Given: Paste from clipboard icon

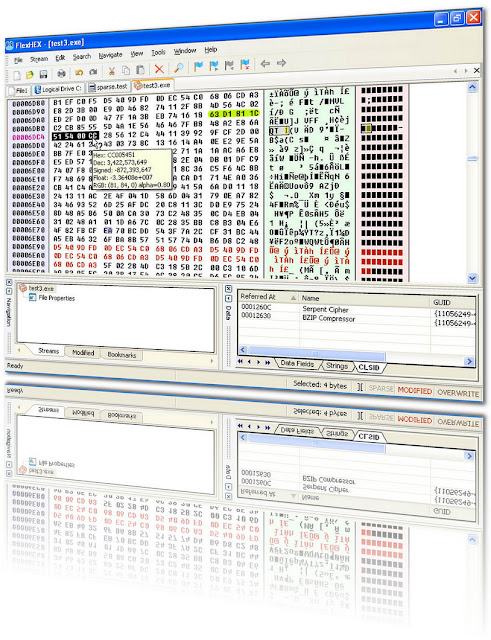Looking at the screenshot, I should pyautogui.click(x=140, y=70).
